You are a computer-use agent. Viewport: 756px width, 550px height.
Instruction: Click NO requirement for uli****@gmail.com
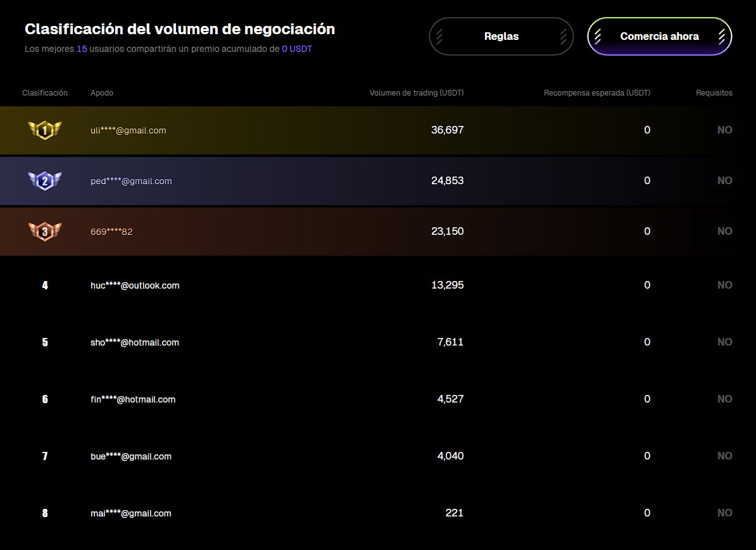click(725, 130)
